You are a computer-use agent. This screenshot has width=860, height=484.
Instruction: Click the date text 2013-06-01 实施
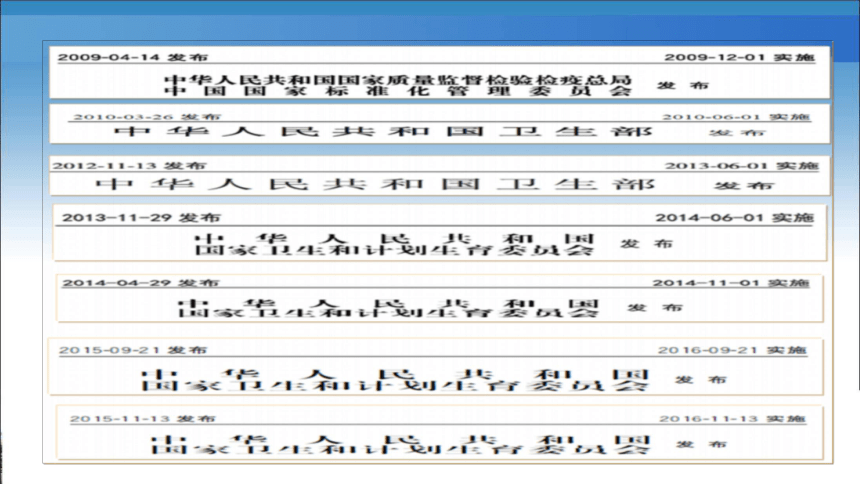point(742,165)
